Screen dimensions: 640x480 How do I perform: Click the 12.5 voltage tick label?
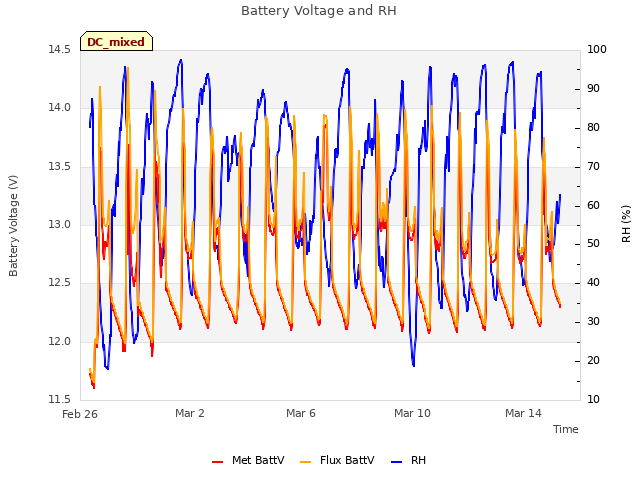[59, 283]
